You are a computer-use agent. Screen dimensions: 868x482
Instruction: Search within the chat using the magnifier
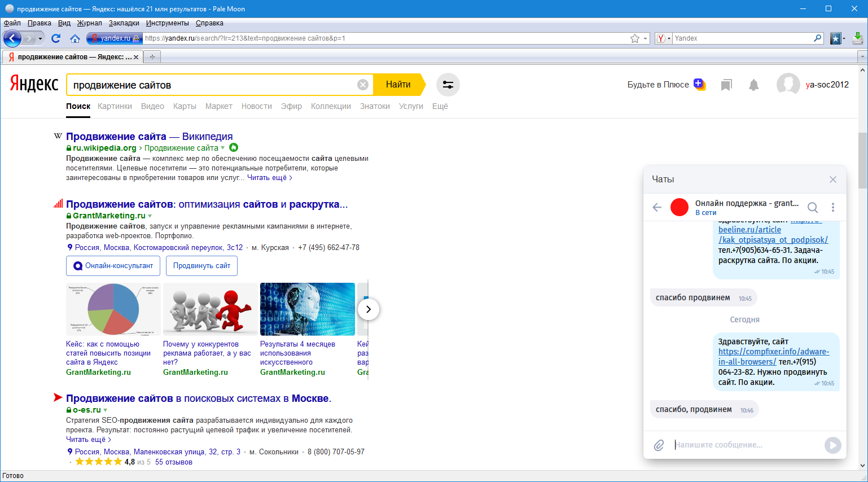813,207
